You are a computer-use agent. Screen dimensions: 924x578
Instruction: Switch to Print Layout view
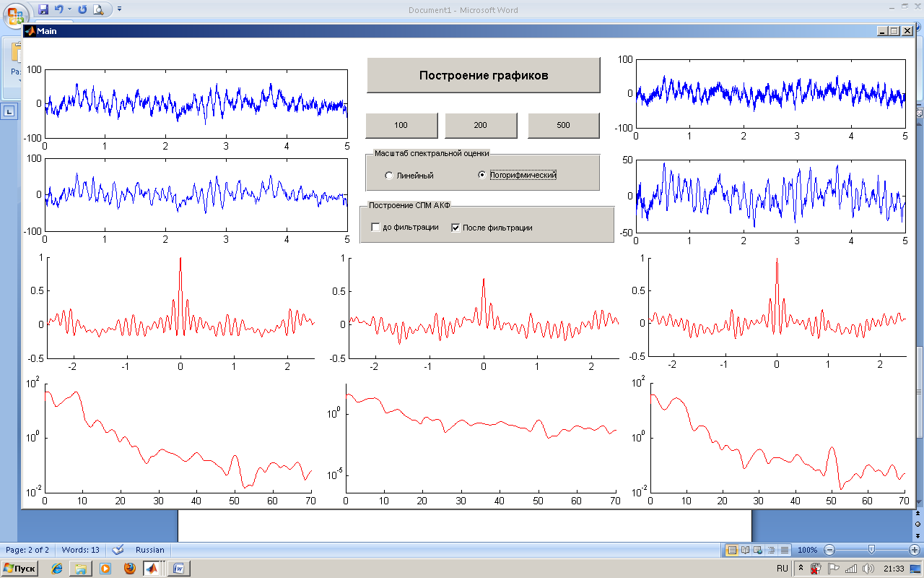(x=731, y=550)
